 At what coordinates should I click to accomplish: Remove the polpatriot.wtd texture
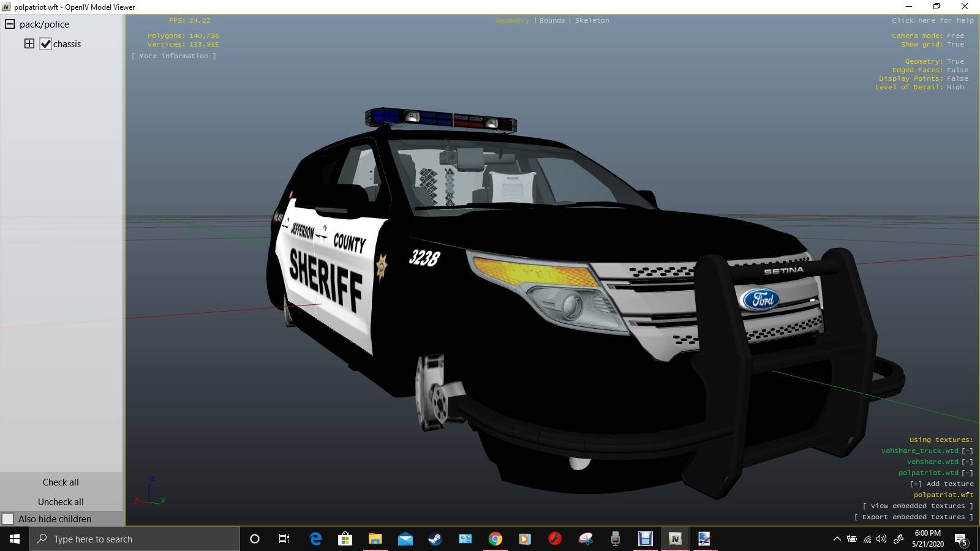tap(967, 473)
